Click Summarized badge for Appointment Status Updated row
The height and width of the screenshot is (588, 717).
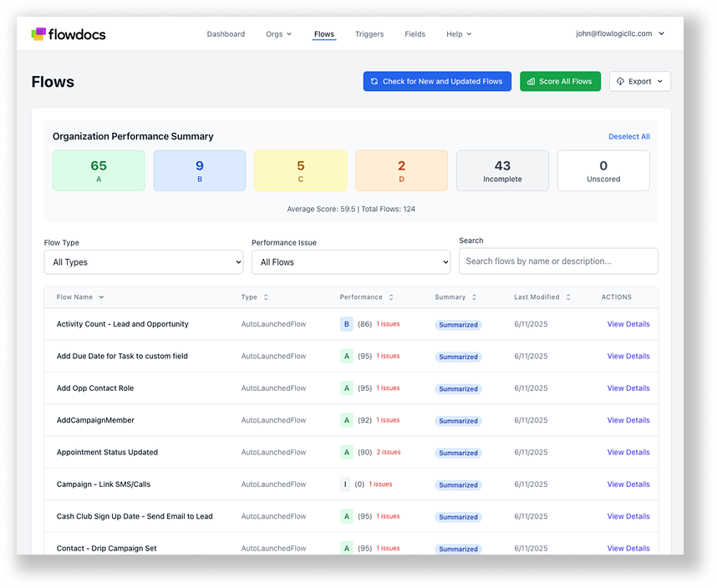(458, 453)
